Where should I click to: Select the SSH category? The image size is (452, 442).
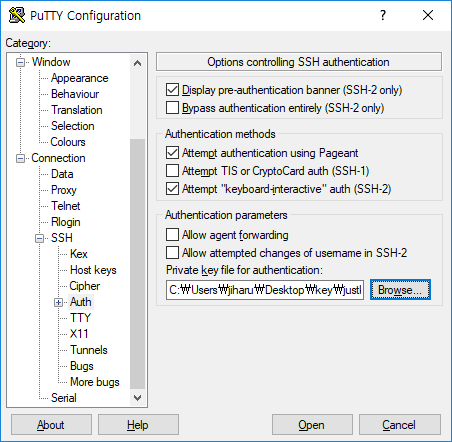pos(62,238)
